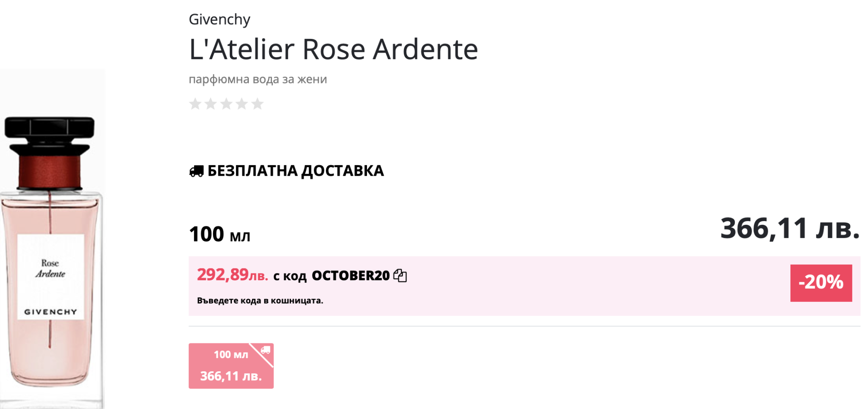Click the Въведете кода в кошницата note
868x409 pixels.
(260, 301)
